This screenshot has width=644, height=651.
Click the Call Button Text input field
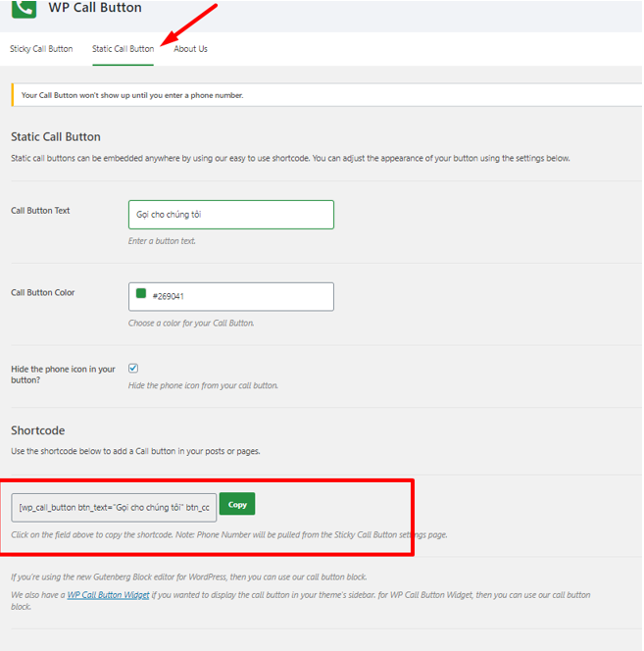coord(231,215)
